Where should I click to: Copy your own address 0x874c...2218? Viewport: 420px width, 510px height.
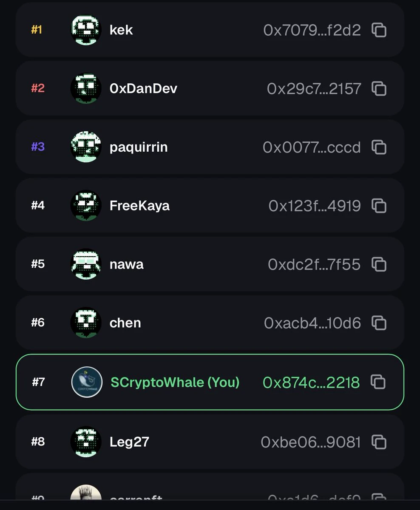coord(378,382)
